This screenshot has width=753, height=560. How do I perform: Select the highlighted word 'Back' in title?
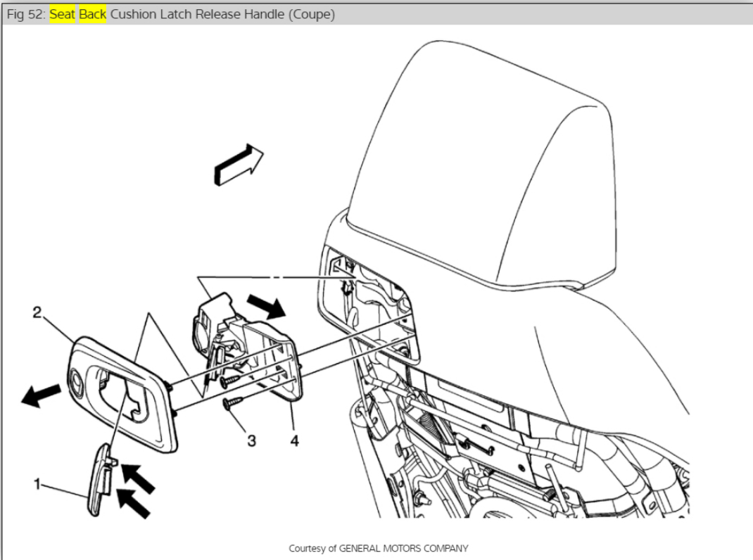click(x=93, y=14)
